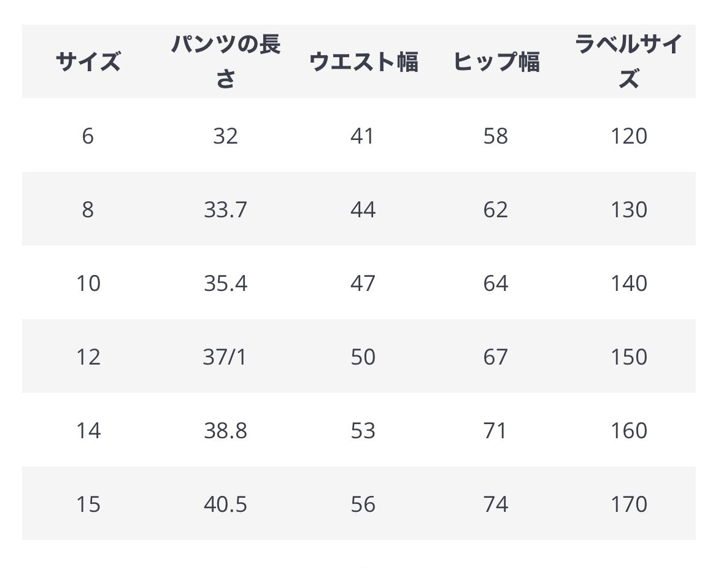This screenshot has height=588, width=718.
Task: Click waist width value 56
Action: point(363,504)
